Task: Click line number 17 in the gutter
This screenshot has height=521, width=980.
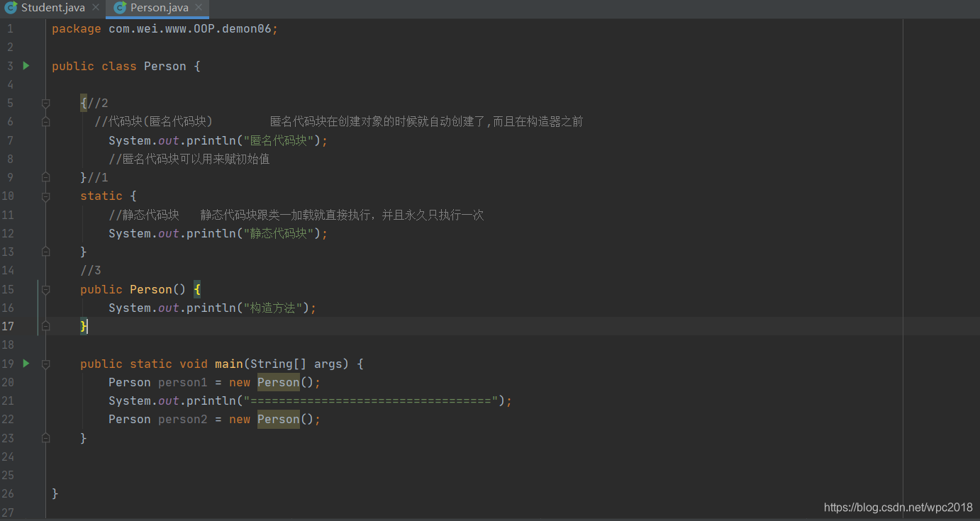Action: 8,326
